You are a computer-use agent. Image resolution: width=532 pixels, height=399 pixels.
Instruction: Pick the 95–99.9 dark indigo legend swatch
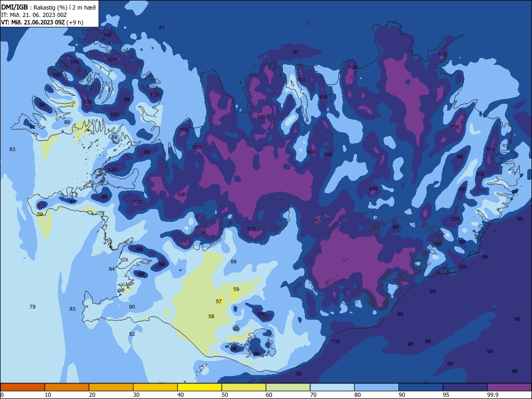465,387
